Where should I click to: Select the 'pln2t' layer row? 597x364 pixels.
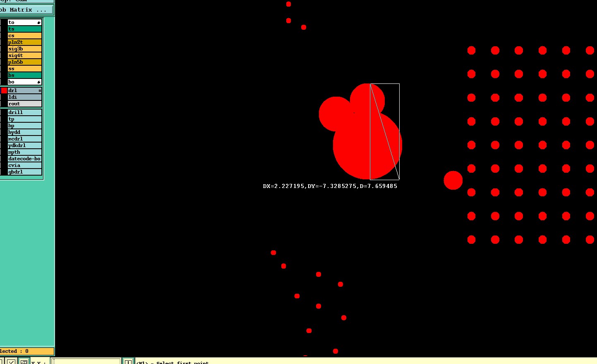pyautogui.click(x=25, y=42)
